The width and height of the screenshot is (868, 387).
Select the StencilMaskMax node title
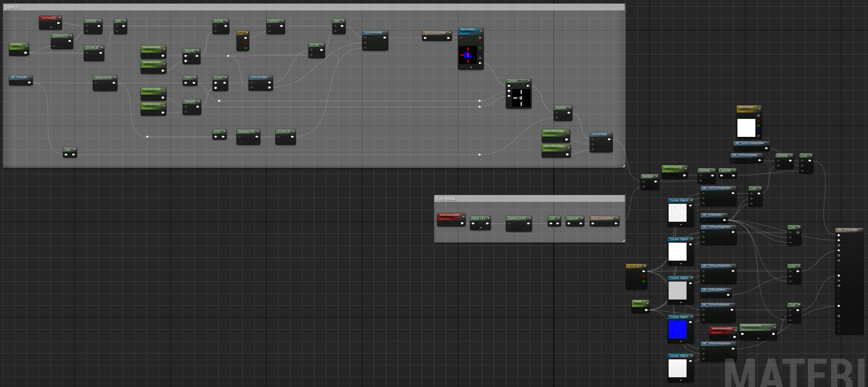554,146
